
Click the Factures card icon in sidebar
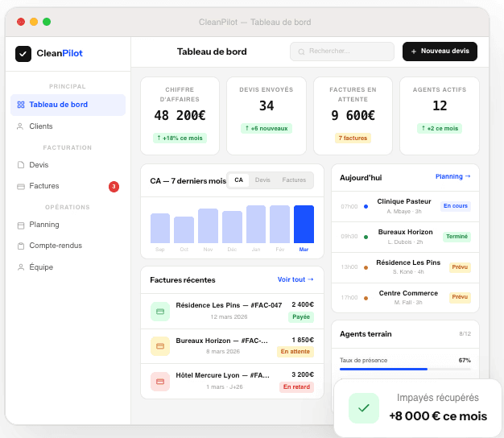coord(21,186)
